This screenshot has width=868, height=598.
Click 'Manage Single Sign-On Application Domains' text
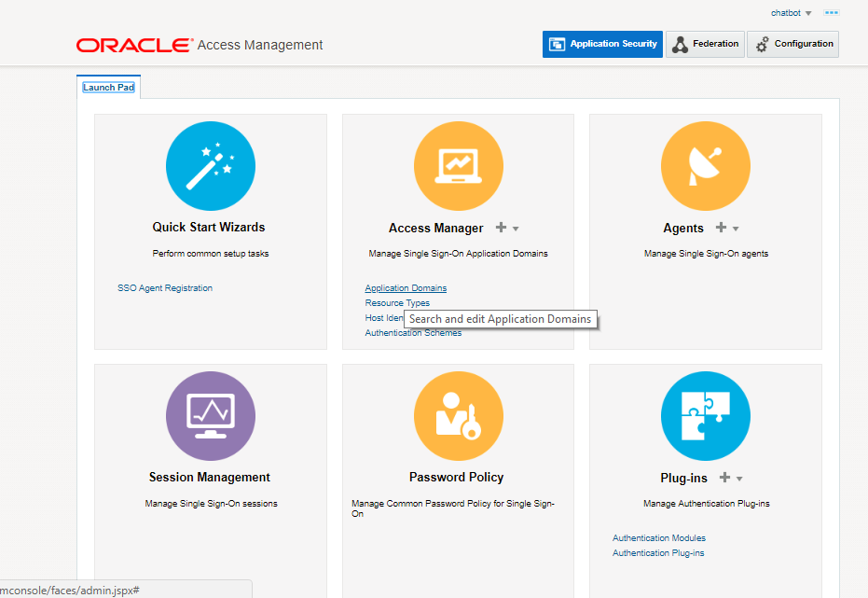[x=459, y=254]
